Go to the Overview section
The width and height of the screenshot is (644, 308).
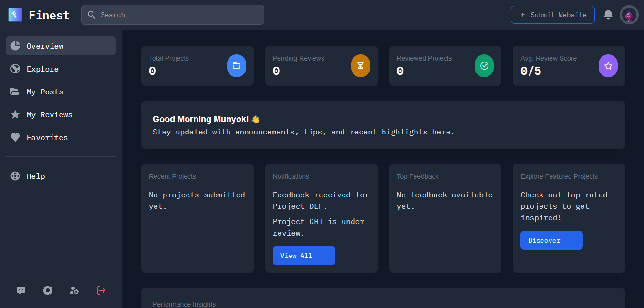61,46
